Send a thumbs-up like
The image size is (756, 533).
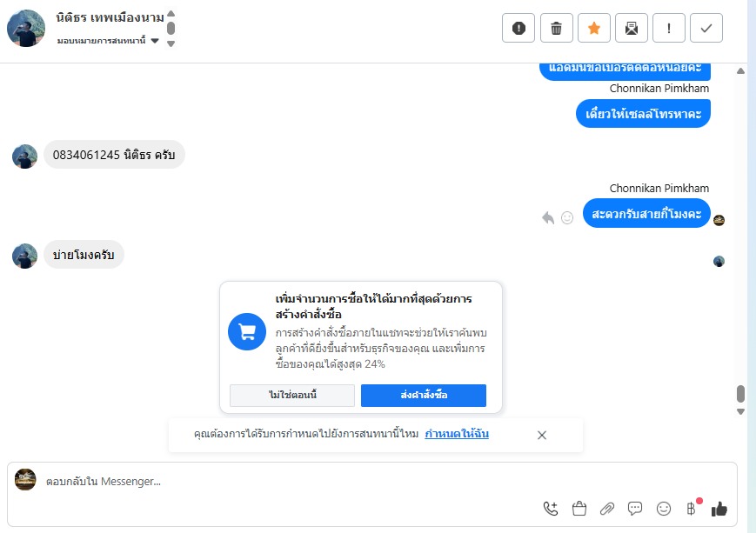tap(719, 509)
